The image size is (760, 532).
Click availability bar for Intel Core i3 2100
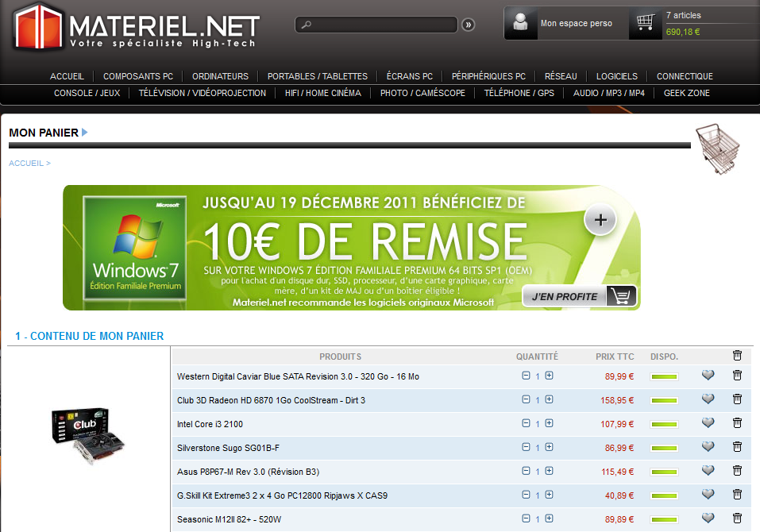tap(664, 424)
